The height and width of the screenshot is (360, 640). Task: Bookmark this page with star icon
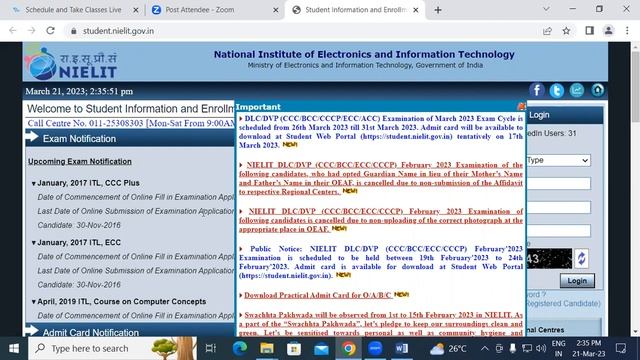[566, 31]
